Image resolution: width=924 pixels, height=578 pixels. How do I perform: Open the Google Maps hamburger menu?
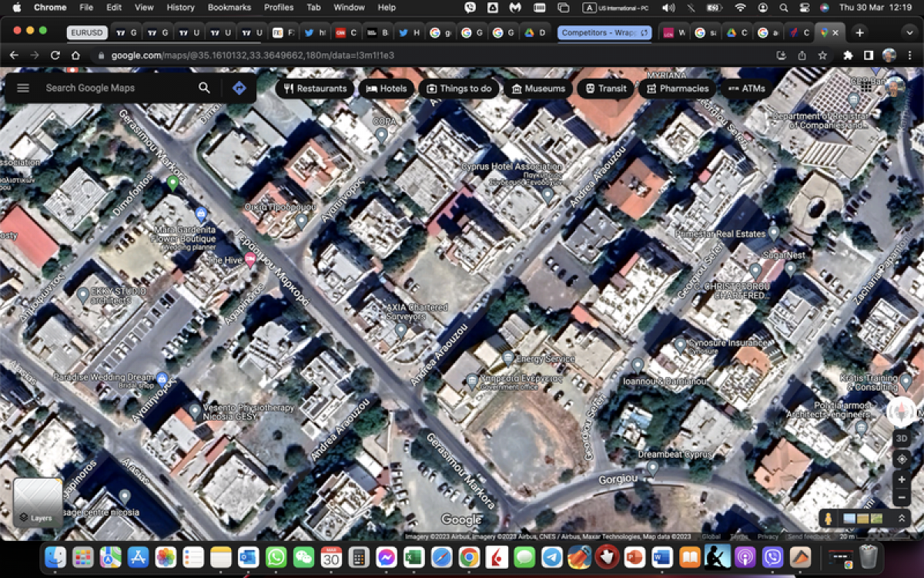coord(23,88)
